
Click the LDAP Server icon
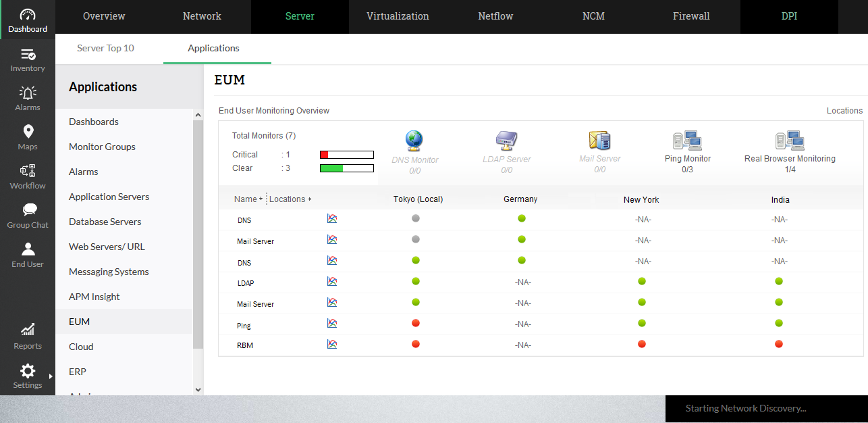(506, 141)
